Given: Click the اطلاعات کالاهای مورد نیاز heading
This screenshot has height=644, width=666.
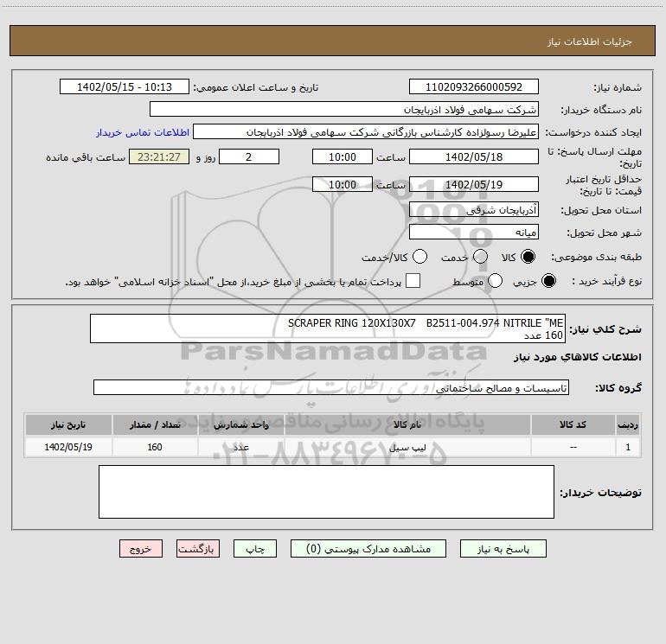Looking at the screenshot, I should [x=578, y=357].
